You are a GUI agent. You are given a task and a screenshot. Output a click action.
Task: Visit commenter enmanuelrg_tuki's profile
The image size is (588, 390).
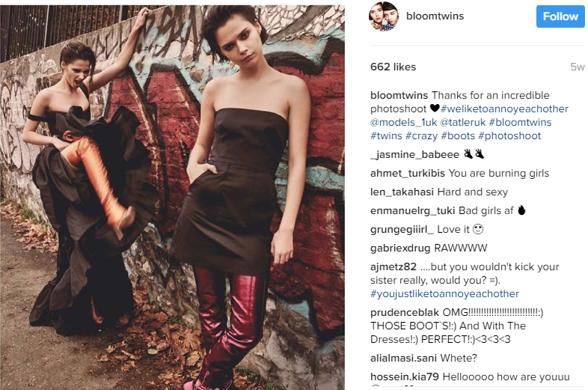(x=412, y=210)
